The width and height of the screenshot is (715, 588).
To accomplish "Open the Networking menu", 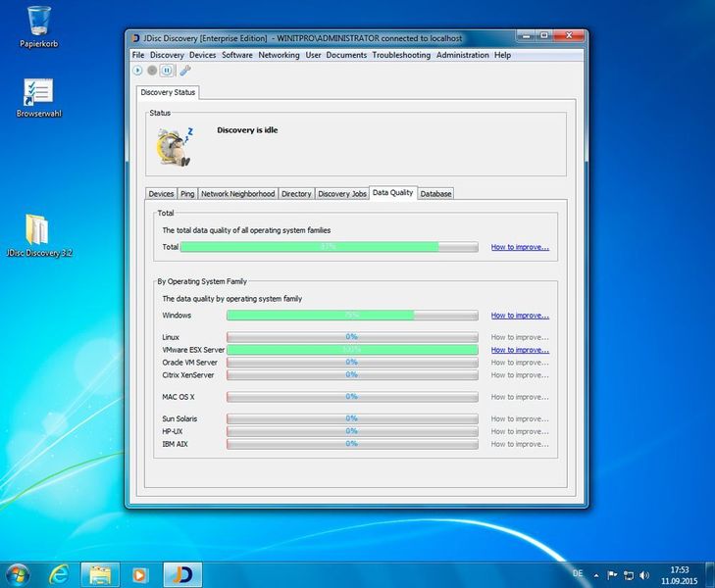I will (280, 55).
